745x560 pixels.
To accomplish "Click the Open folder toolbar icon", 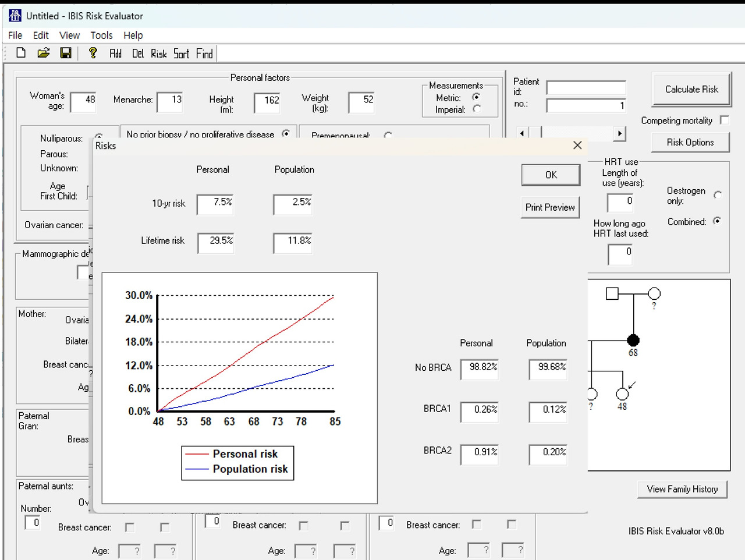I will coord(43,53).
